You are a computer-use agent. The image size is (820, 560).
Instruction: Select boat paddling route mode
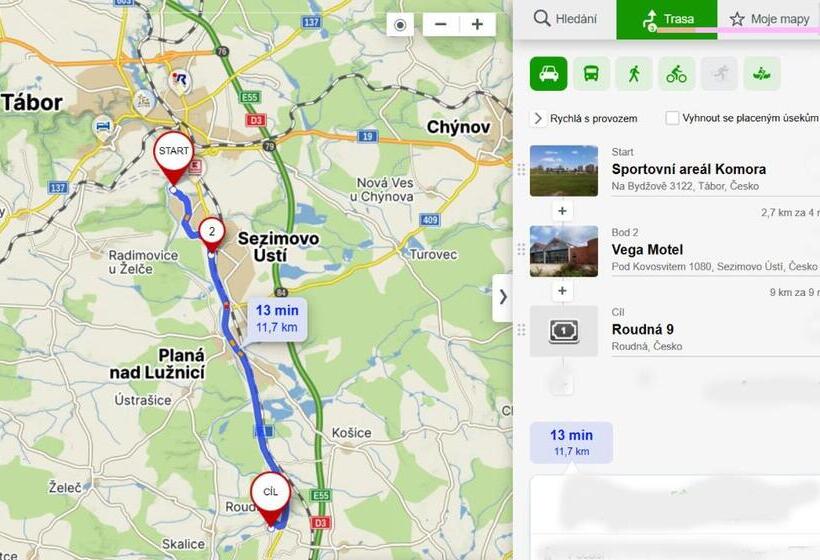[762, 74]
